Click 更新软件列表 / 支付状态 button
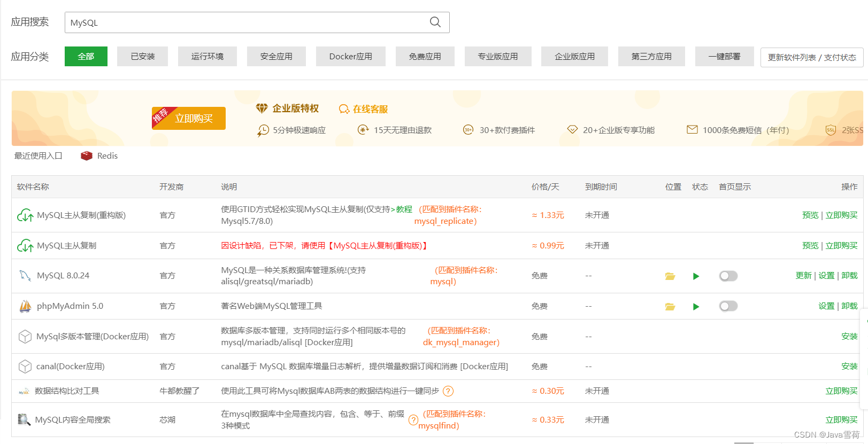 (x=812, y=57)
